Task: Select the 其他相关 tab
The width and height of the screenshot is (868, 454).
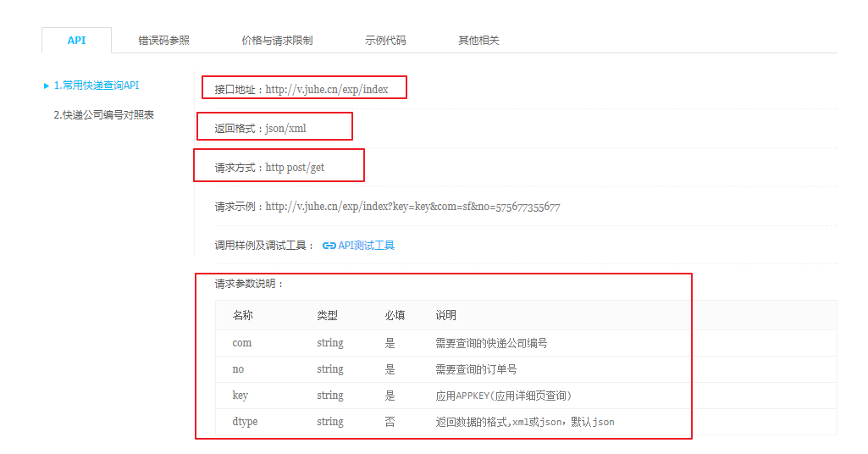Action: (478, 40)
